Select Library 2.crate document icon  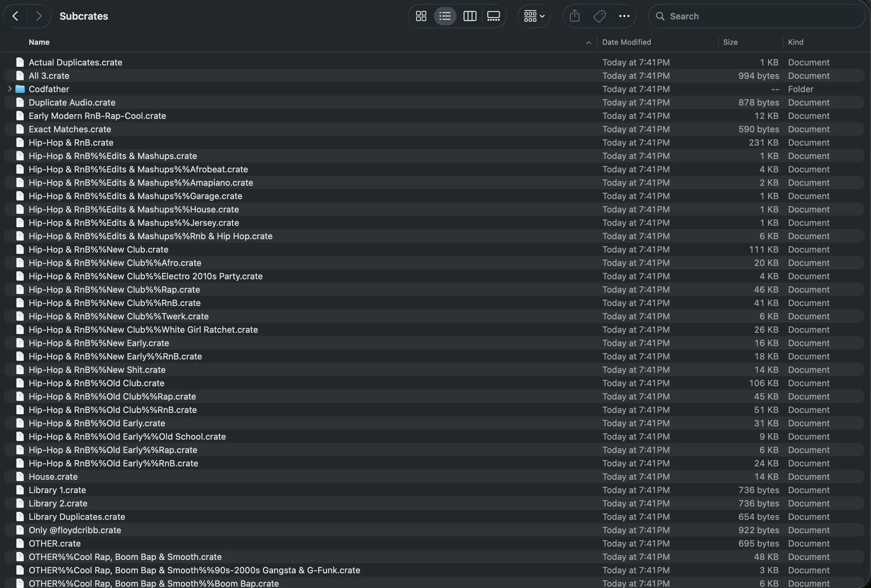pyautogui.click(x=20, y=503)
